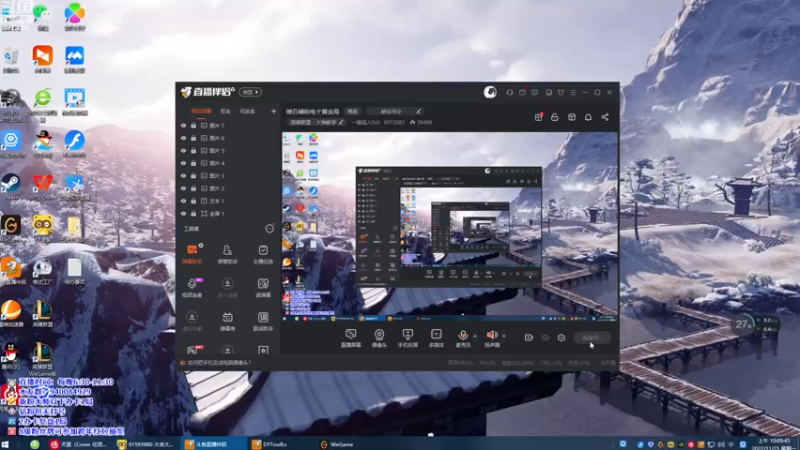
Task: Add a 手机投屏 phone screen source
Action: coord(408,338)
